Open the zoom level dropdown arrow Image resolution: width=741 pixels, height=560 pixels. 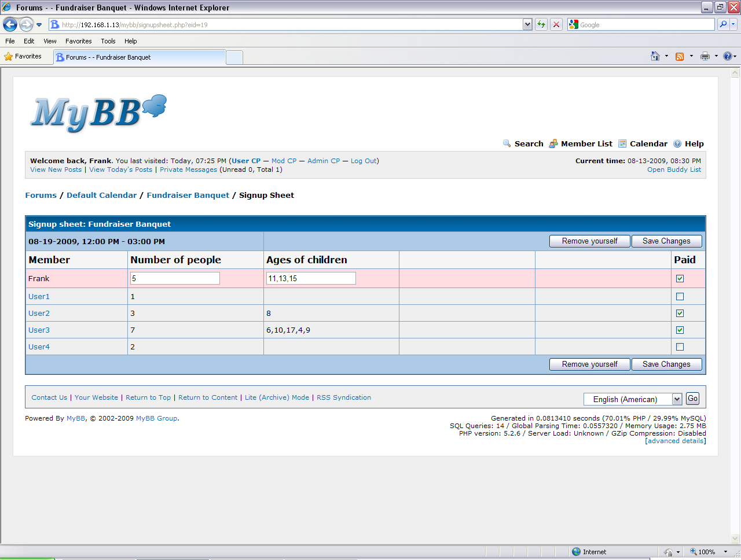tap(725, 552)
